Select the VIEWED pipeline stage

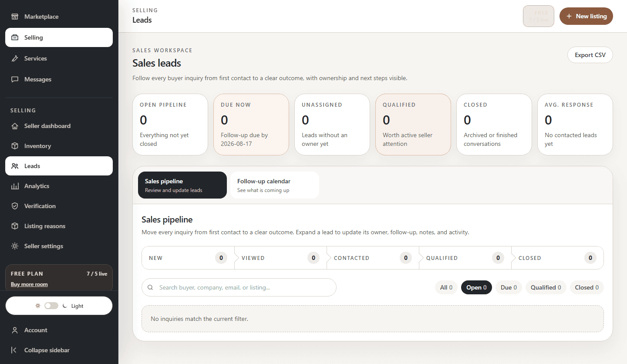[280, 258]
